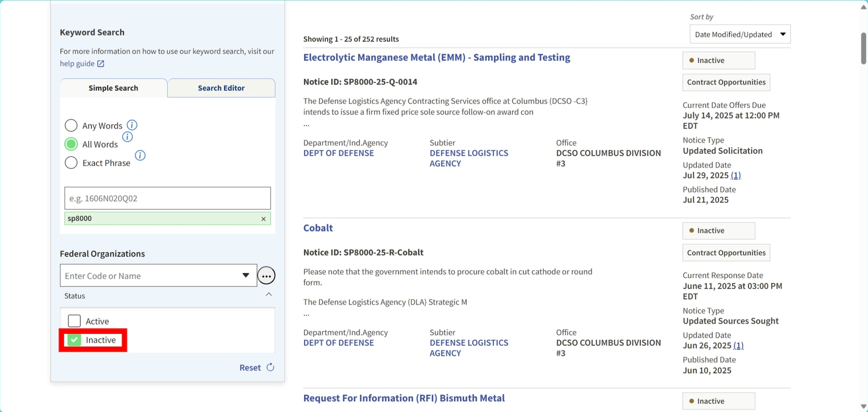Enable the Active status checkbox
This screenshot has width=868, height=412.
tap(74, 321)
